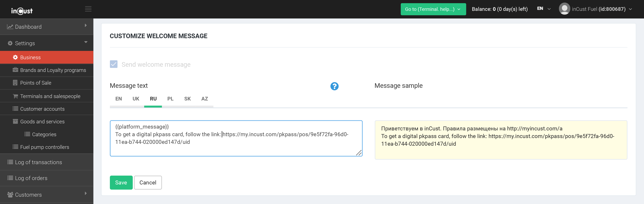Click the inCust logo
Screen dimensions: 644x204
[x=22, y=11]
